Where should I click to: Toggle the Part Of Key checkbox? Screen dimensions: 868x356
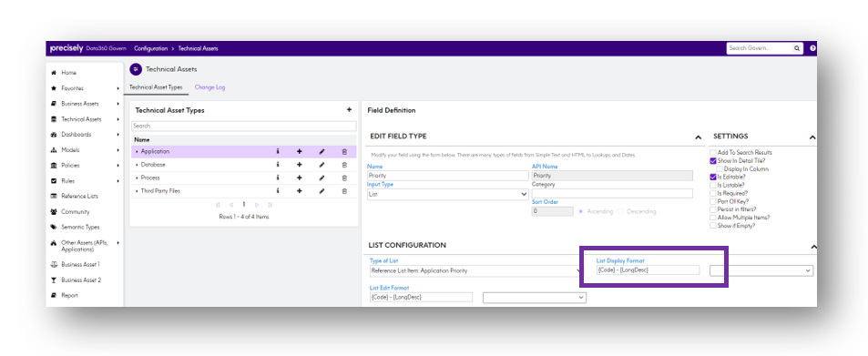[x=713, y=201]
